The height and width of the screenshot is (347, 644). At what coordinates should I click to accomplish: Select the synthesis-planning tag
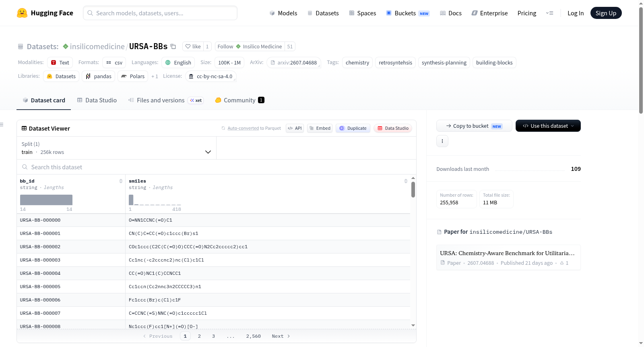(444, 62)
